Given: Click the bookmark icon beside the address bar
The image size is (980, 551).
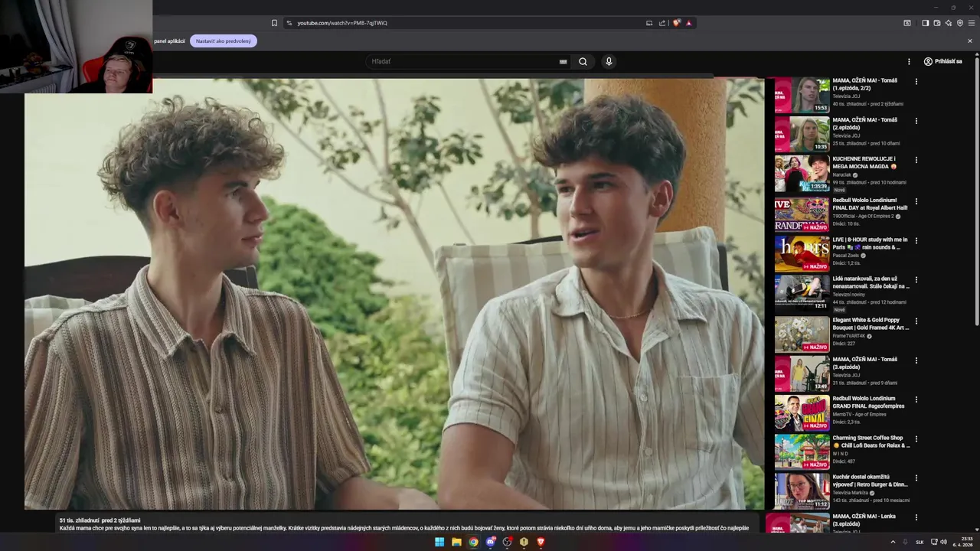Looking at the screenshot, I should click(x=274, y=23).
